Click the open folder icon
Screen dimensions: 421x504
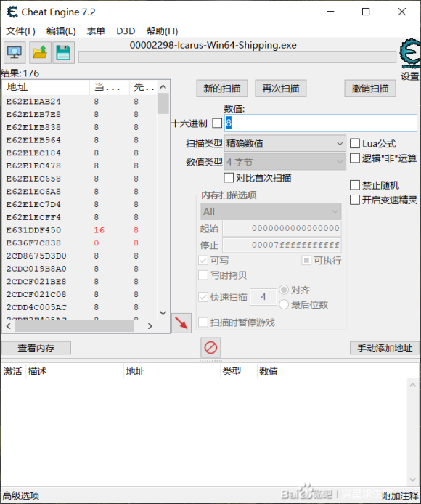(x=40, y=52)
